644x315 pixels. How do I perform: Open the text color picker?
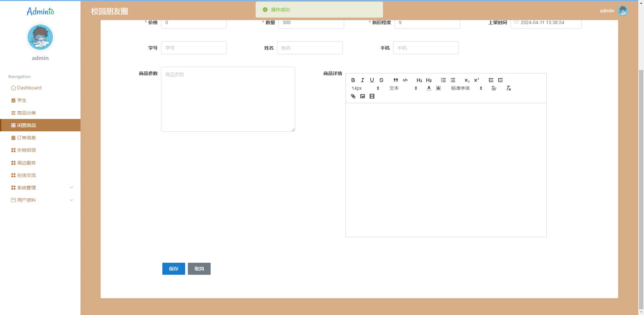pyautogui.click(x=429, y=88)
